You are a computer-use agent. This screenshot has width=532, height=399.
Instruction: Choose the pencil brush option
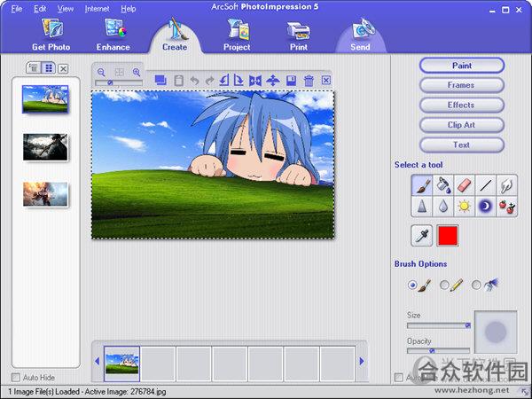pos(444,285)
